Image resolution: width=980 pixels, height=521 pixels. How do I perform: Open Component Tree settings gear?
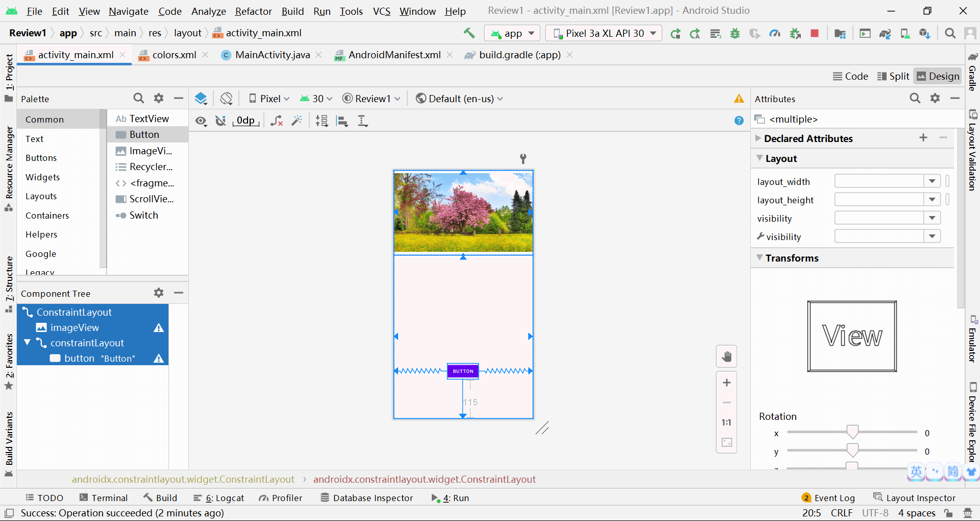click(159, 293)
